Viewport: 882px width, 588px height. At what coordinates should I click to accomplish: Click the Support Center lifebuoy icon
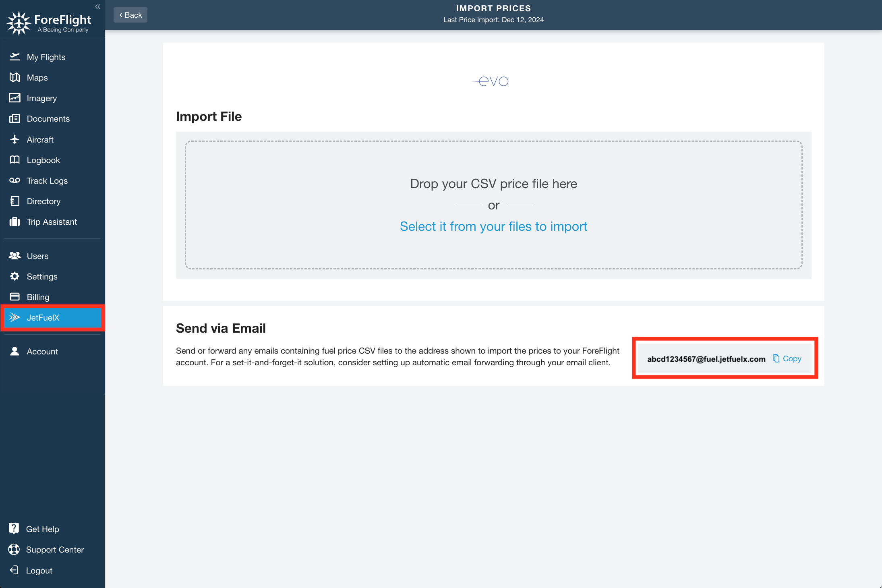[x=14, y=549]
